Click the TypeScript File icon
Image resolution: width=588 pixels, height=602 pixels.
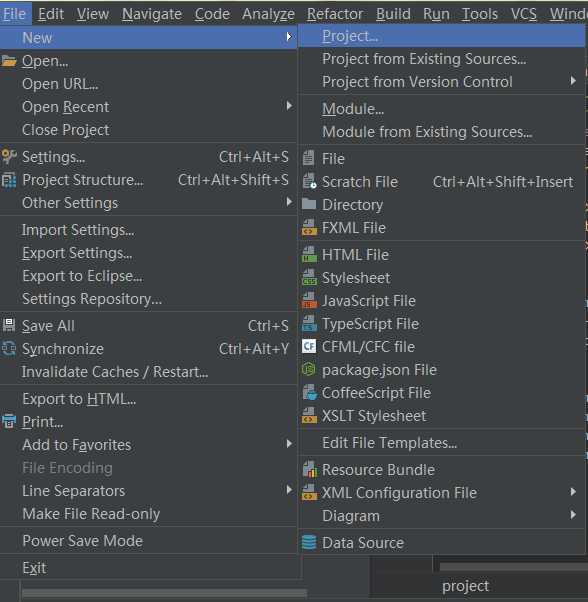[309, 323]
